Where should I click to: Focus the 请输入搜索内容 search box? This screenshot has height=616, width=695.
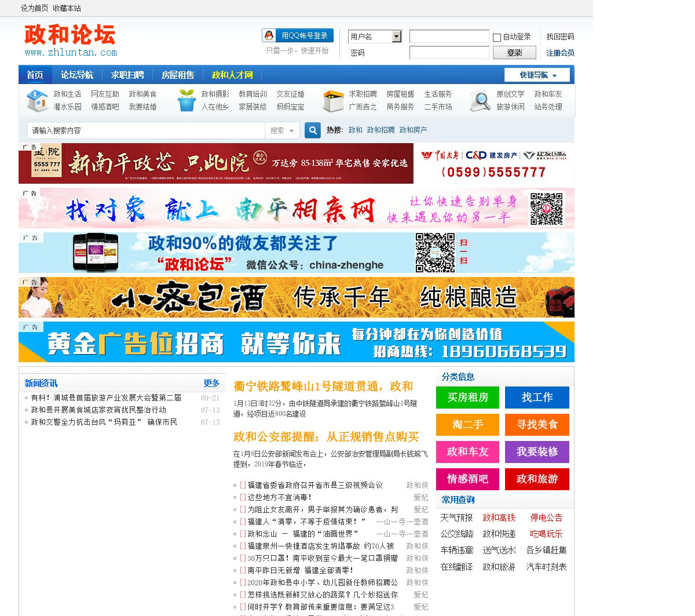click(x=146, y=130)
